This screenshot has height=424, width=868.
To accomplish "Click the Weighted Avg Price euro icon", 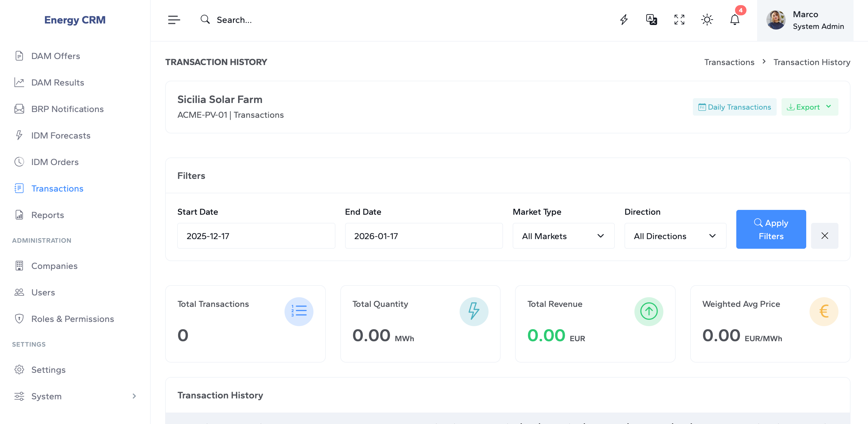I will [x=823, y=311].
